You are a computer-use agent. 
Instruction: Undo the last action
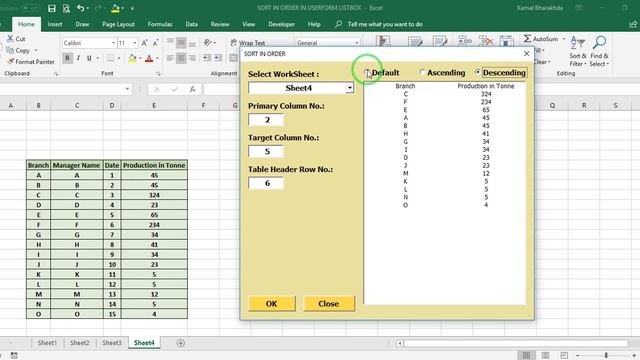80,8
